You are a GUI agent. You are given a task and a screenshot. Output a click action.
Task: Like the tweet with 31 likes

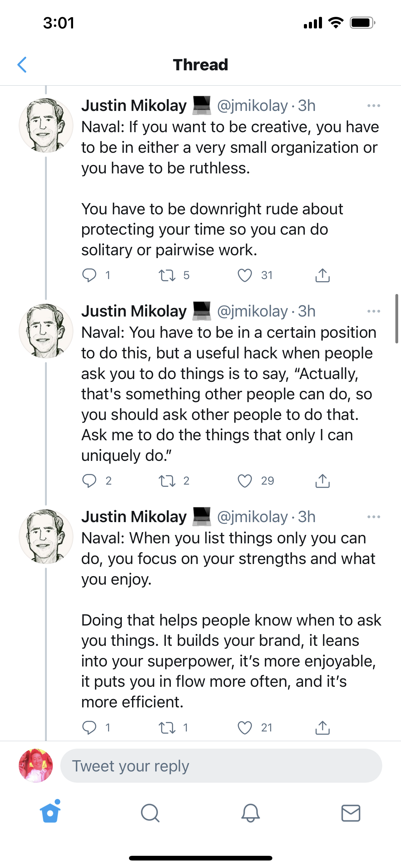click(x=245, y=275)
